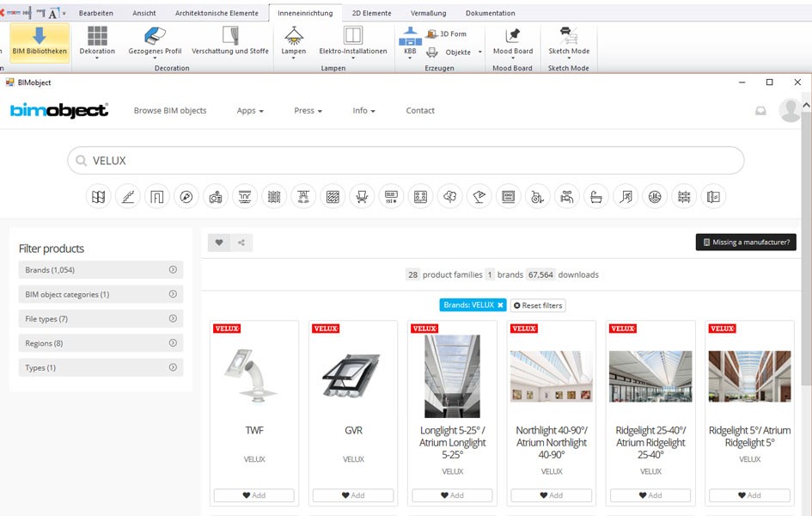Add Northlight 40-90° product to favorites
The width and height of the screenshot is (812, 516).
point(551,495)
